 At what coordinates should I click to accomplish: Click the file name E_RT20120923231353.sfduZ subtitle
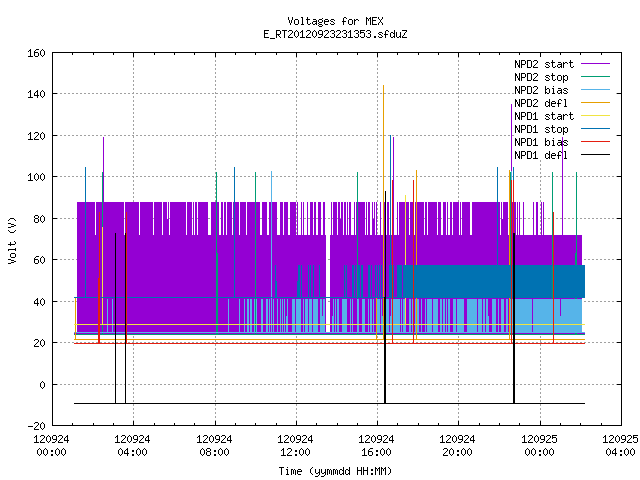click(x=336, y=34)
